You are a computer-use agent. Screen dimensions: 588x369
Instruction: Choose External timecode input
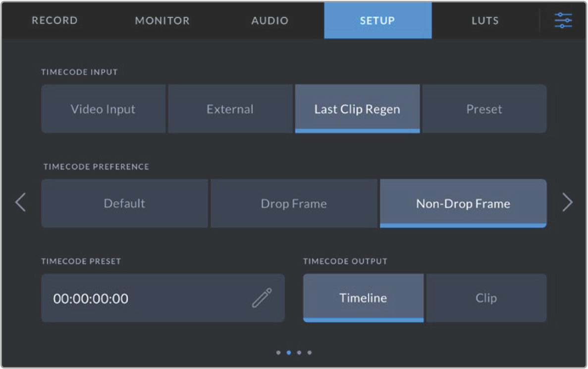click(x=230, y=109)
